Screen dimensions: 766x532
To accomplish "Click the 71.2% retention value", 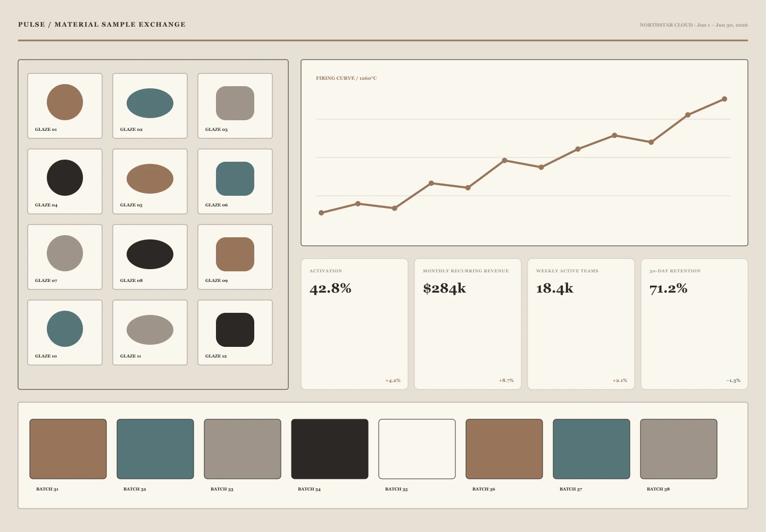I will [669, 288].
